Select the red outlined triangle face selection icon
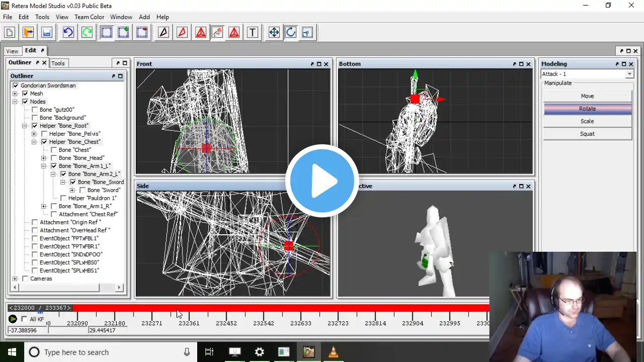 pyautogui.click(x=182, y=33)
